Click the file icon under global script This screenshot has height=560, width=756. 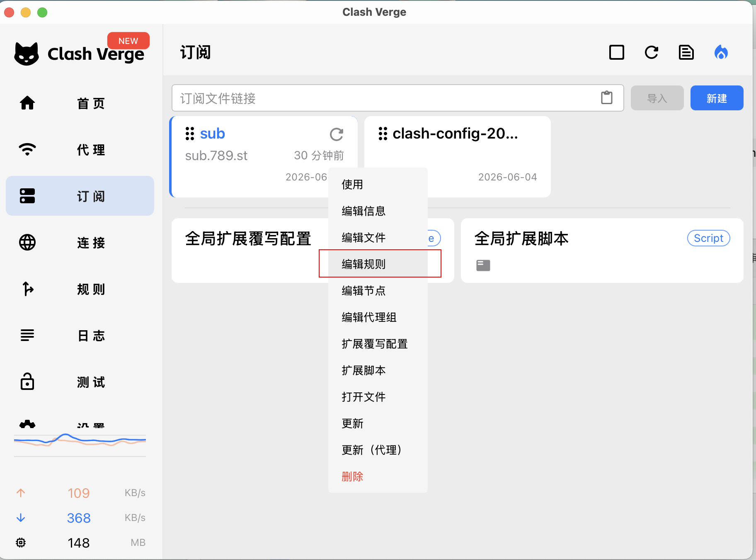[483, 265]
